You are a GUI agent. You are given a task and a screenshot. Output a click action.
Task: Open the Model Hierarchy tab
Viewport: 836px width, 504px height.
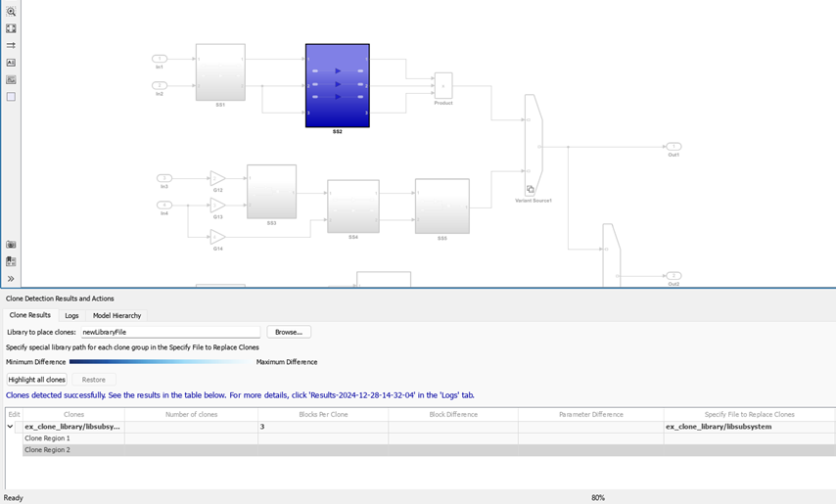point(116,315)
